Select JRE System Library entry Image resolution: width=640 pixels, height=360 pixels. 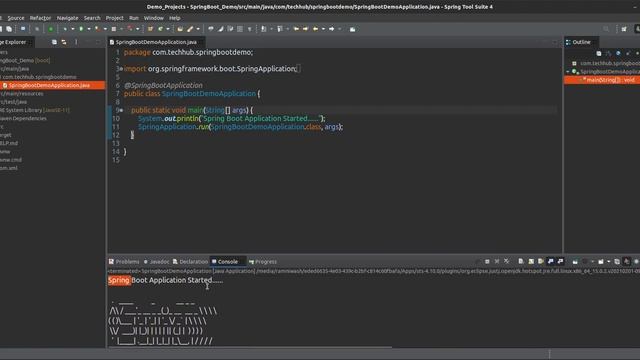coord(35,110)
